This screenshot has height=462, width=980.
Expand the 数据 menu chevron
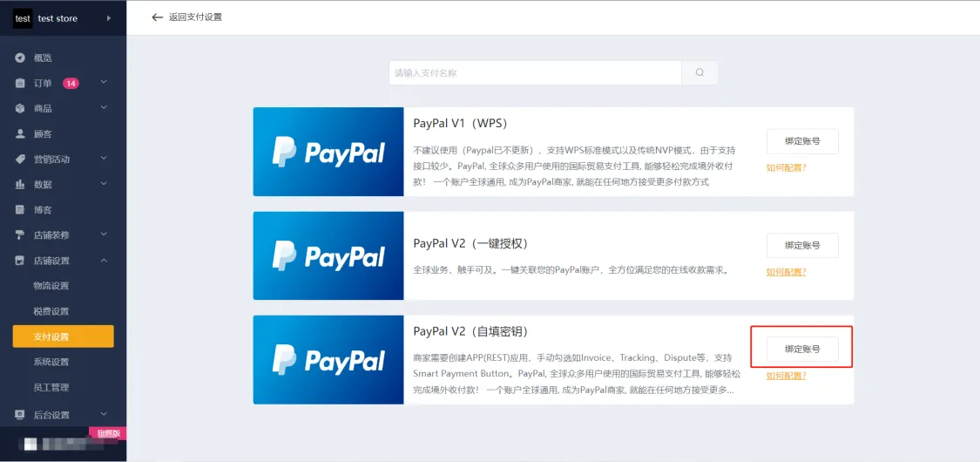[x=104, y=184]
